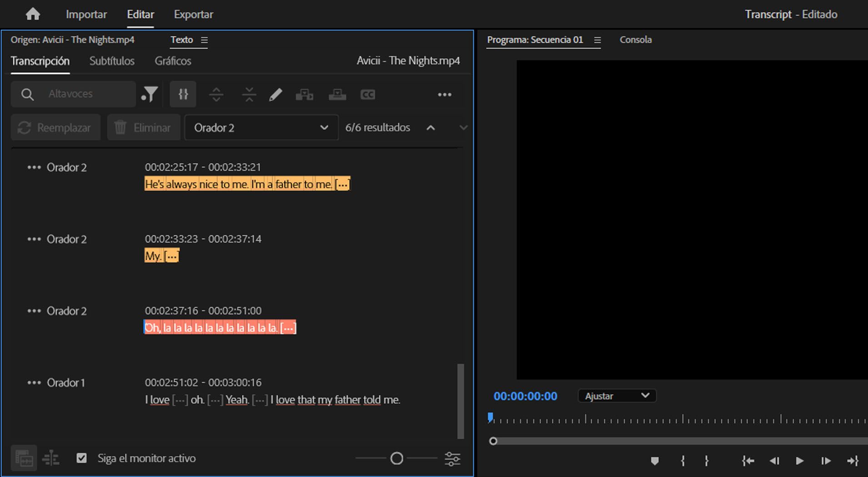Switch to the Subtítulos tab
Image resolution: width=868 pixels, height=477 pixels.
pyautogui.click(x=112, y=61)
